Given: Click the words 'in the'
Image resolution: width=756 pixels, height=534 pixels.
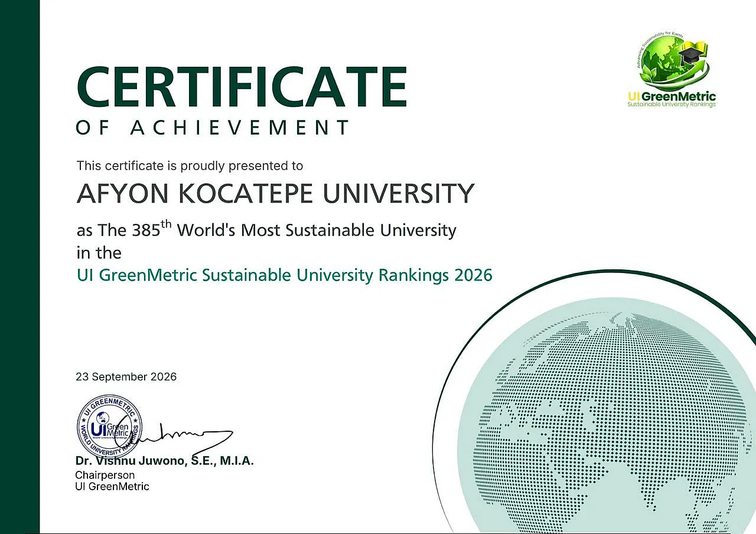Looking at the screenshot, I should [99, 253].
